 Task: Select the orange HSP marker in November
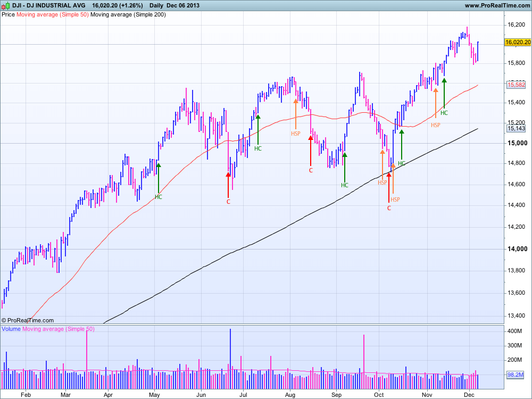click(436, 125)
